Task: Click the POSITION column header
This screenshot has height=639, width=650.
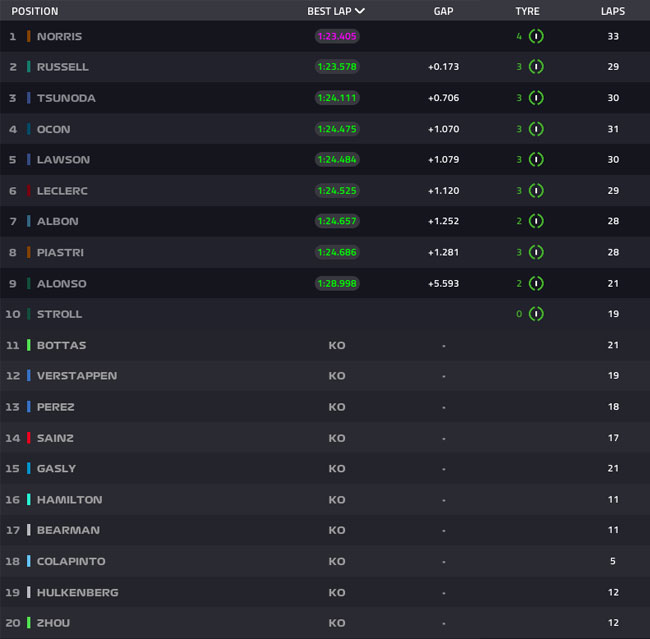Action: (x=35, y=11)
